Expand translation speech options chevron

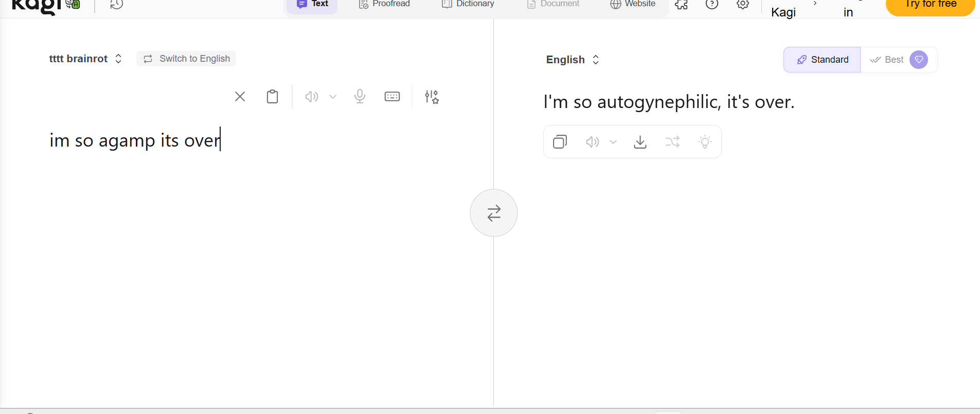(613, 142)
